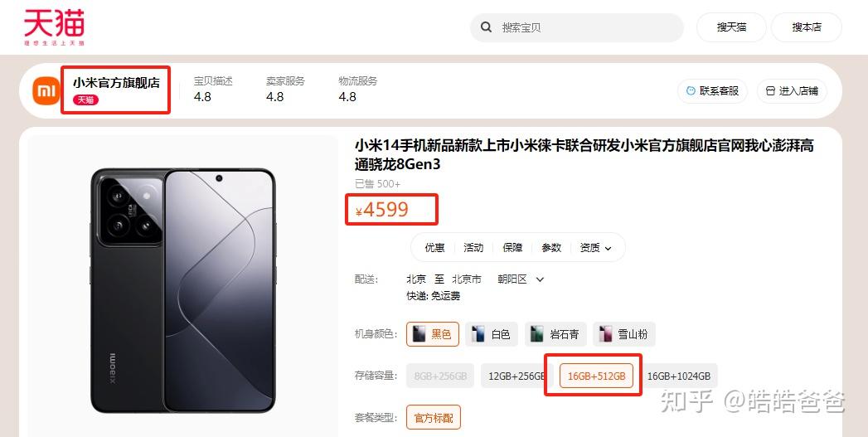This screenshot has width=868, height=437.
Task: Open the 参数 tab
Action: [551, 248]
